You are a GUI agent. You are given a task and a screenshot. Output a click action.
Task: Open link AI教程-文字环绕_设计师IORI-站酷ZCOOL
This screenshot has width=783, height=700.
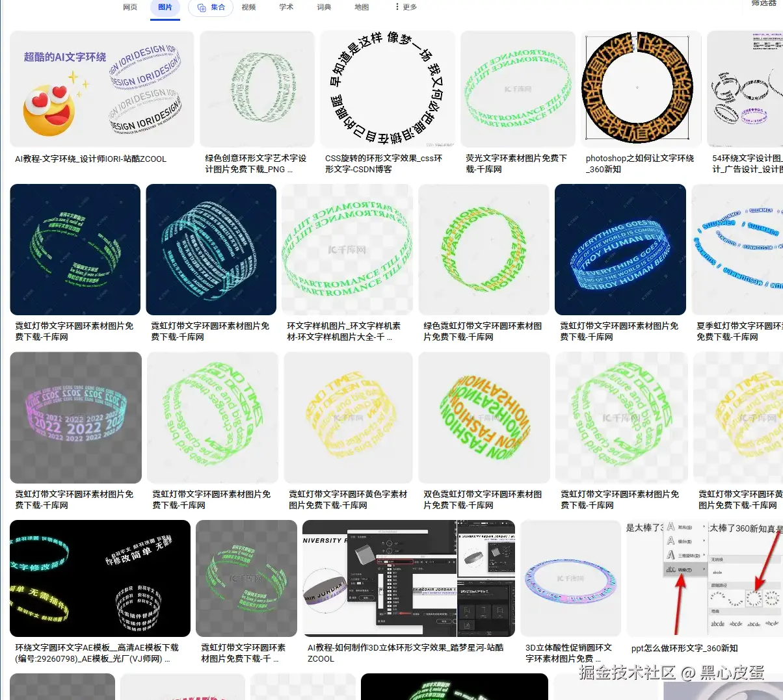(x=90, y=159)
